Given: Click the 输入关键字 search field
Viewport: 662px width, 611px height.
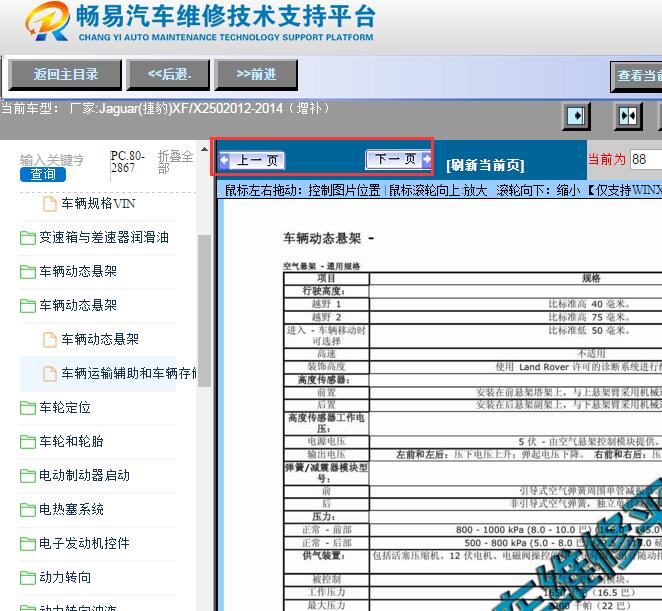Looking at the screenshot, I should (52, 160).
